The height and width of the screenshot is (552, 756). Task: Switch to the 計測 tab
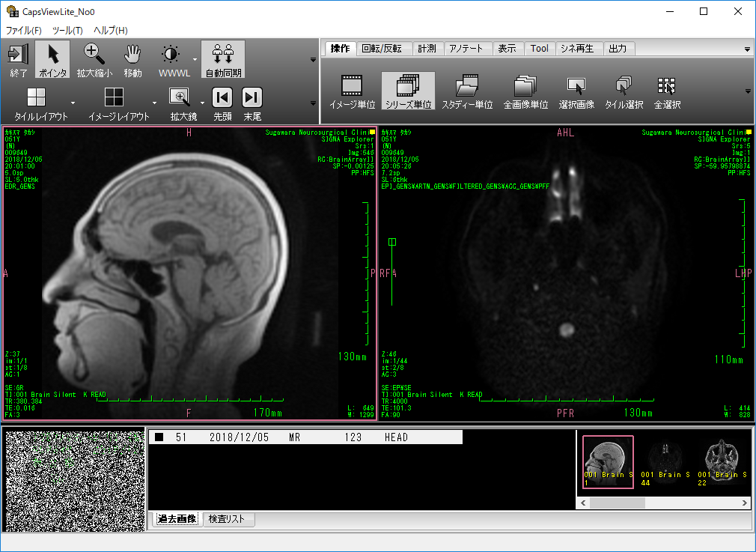tap(427, 49)
